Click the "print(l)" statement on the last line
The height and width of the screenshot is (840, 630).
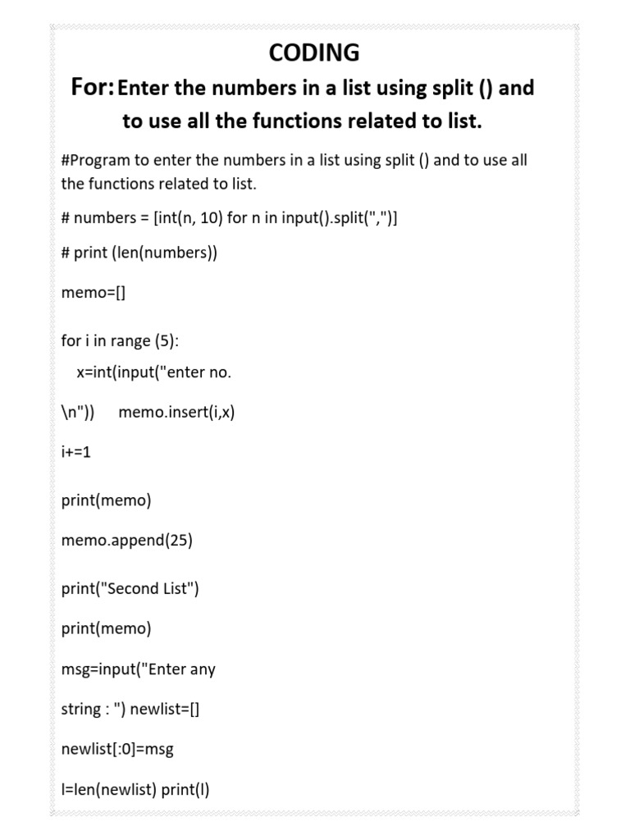point(185,789)
